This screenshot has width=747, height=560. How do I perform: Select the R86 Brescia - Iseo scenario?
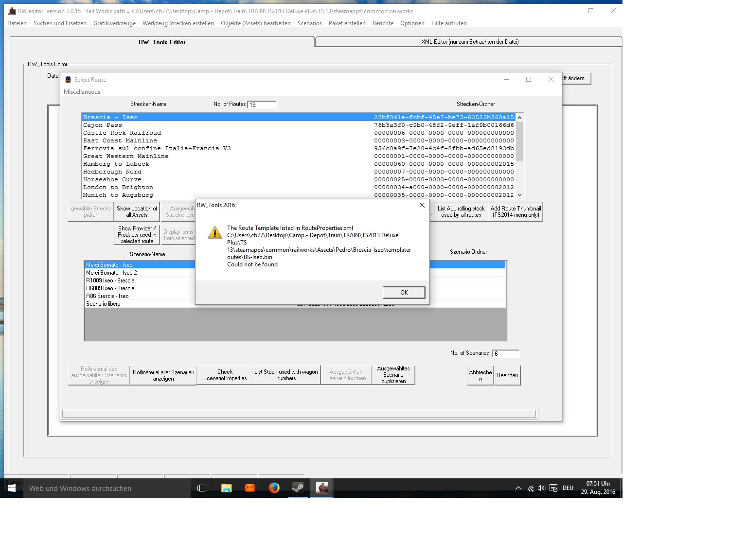(x=140, y=296)
